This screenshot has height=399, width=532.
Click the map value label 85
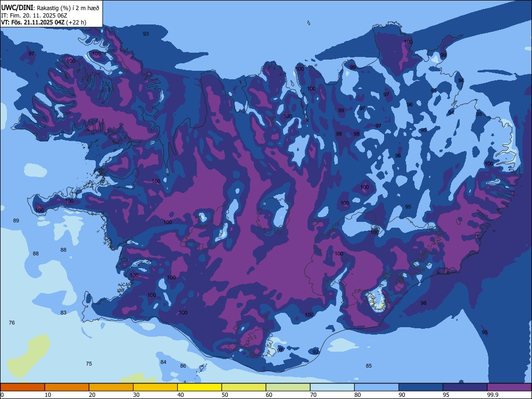[x=369, y=366]
